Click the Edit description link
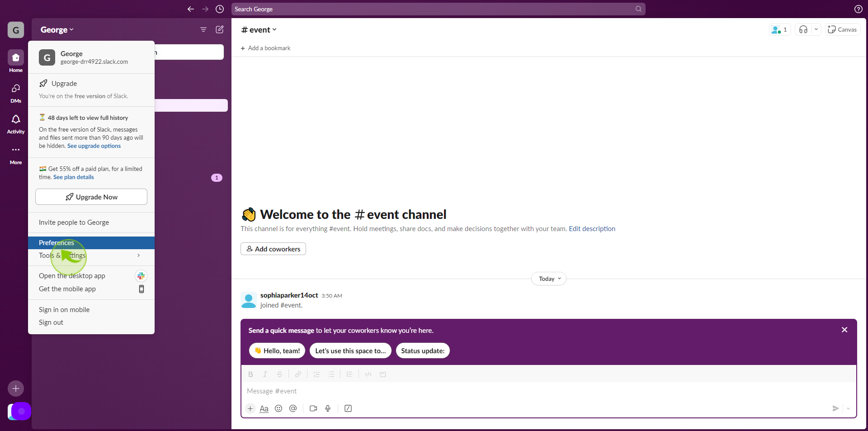Viewport: 868px width, 431px height. pyautogui.click(x=592, y=229)
